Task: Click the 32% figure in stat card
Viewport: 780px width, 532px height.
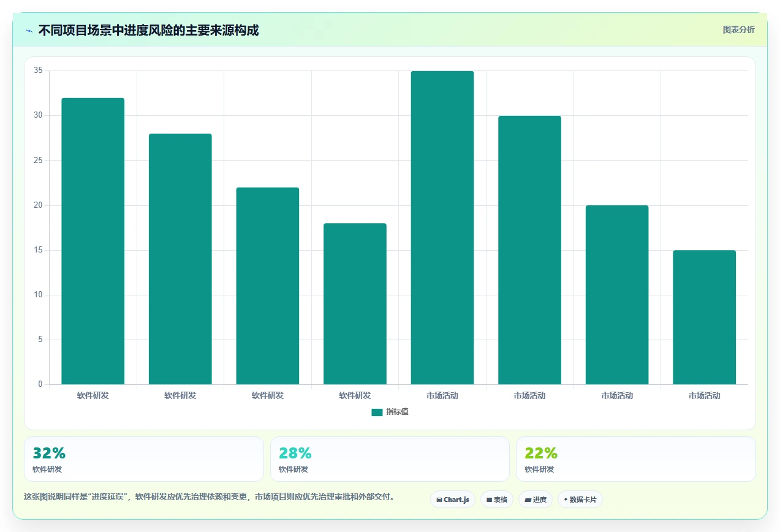Action: 49,454
